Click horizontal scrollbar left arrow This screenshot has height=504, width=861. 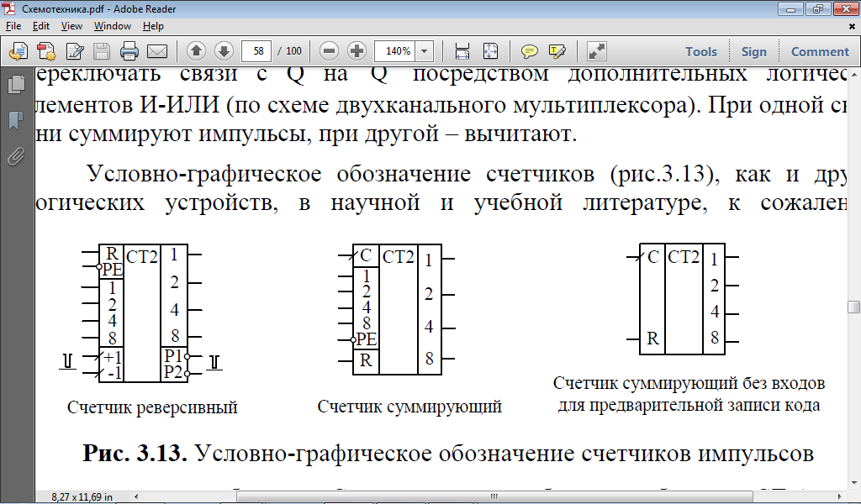pos(136,497)
